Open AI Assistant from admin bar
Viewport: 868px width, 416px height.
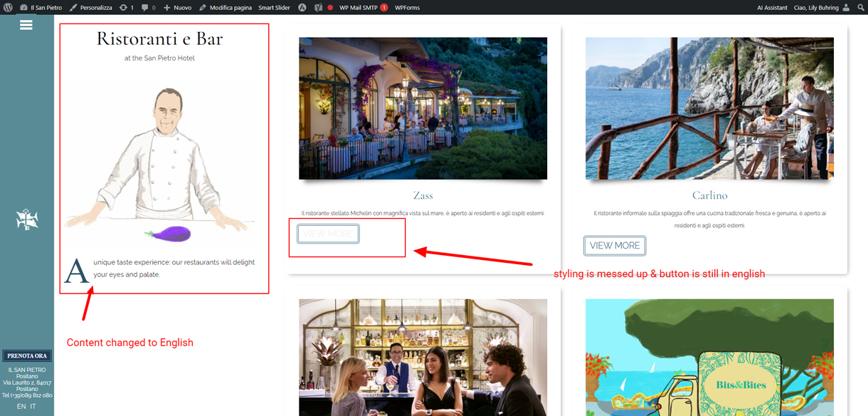coord(772,7)
